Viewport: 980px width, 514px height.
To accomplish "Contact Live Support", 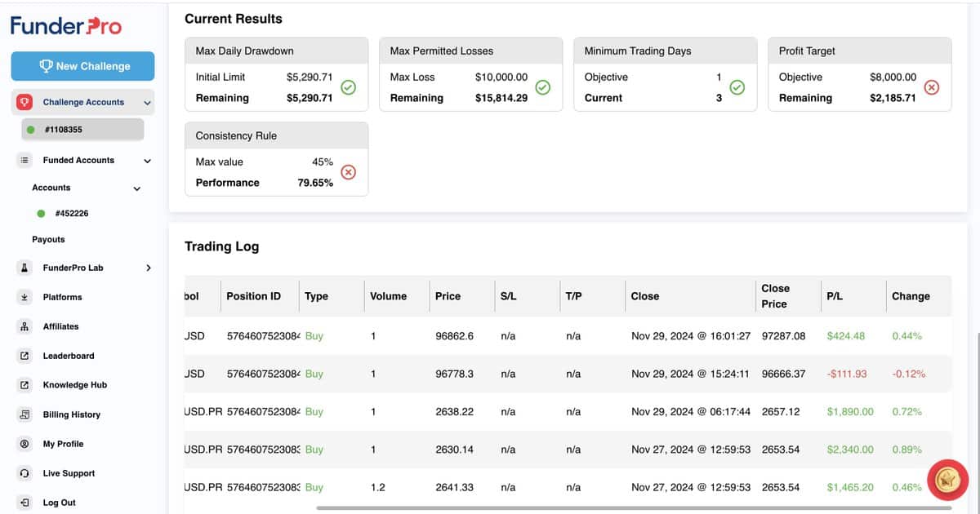I will 69,473.
